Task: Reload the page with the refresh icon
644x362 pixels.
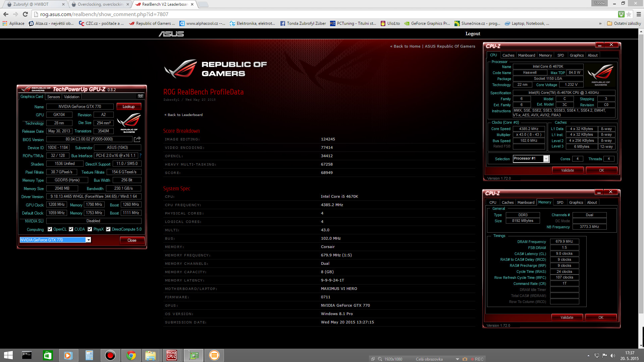Action: point(25,14)
